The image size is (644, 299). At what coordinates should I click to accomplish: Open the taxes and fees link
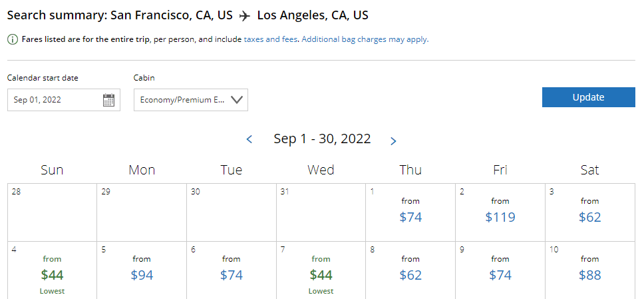coord(271,39)
